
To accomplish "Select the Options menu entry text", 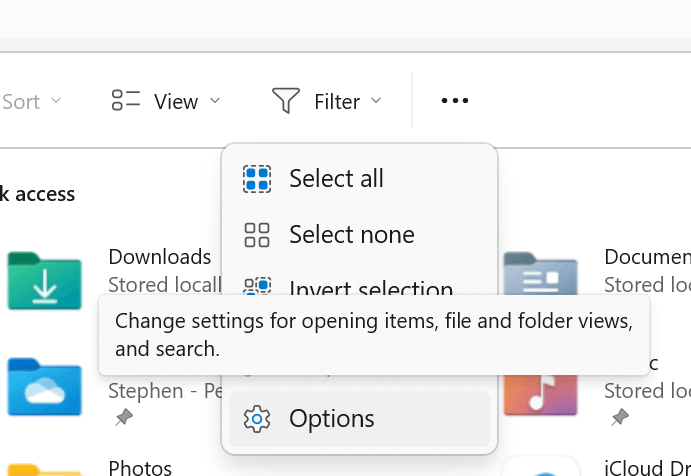I will click(x=332, y=419).
